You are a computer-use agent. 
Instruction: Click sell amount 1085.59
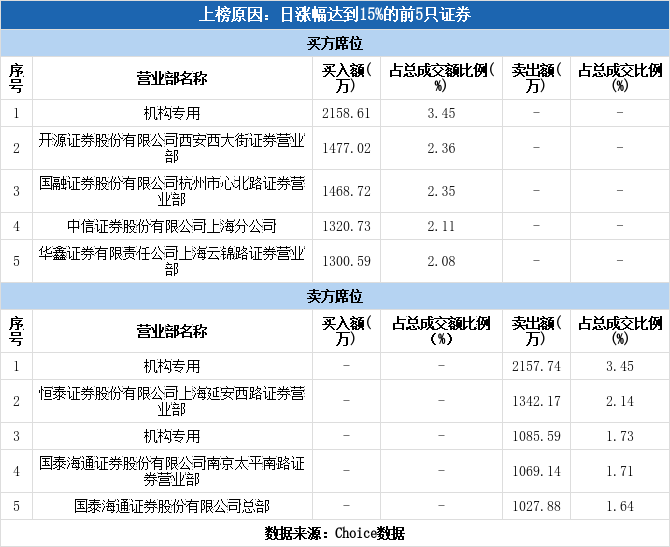tap(536, 436)
